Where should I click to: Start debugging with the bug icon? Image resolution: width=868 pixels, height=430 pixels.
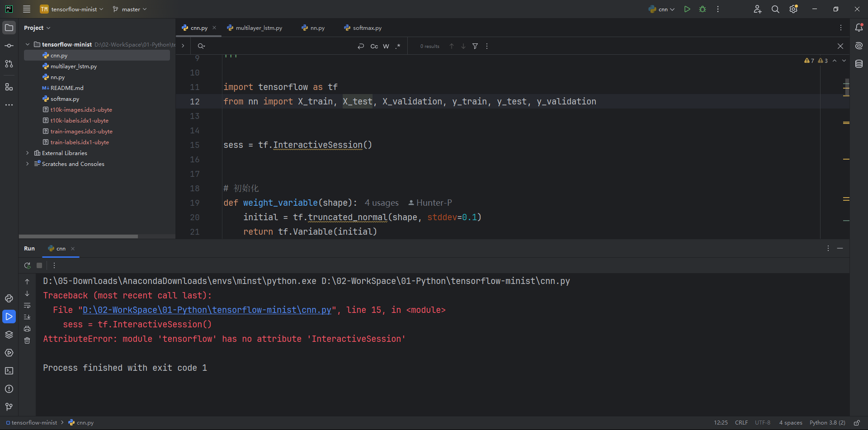coord(703,9)
